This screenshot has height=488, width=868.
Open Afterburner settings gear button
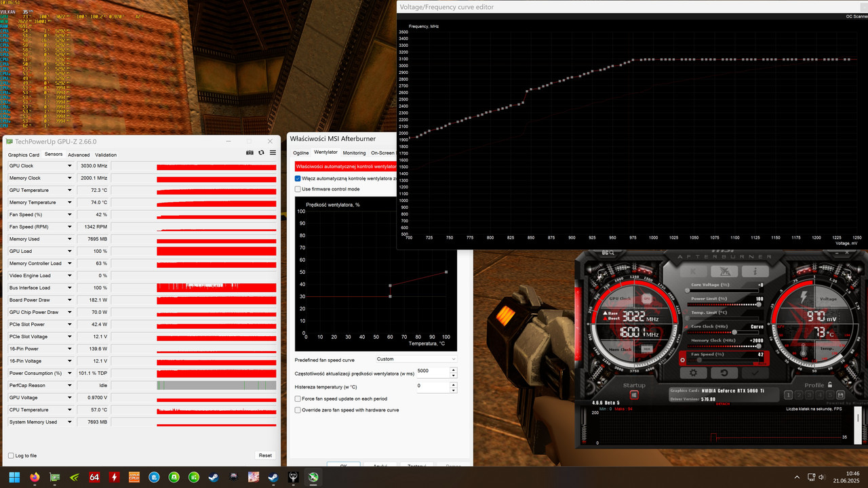coord(693,373)
